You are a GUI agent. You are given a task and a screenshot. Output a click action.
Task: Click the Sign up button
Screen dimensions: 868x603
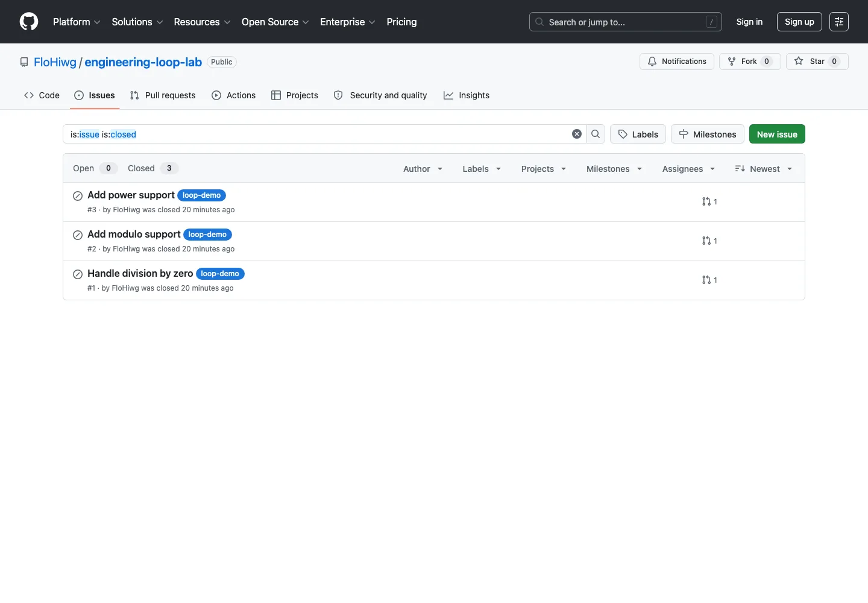(x=799, y=22)
